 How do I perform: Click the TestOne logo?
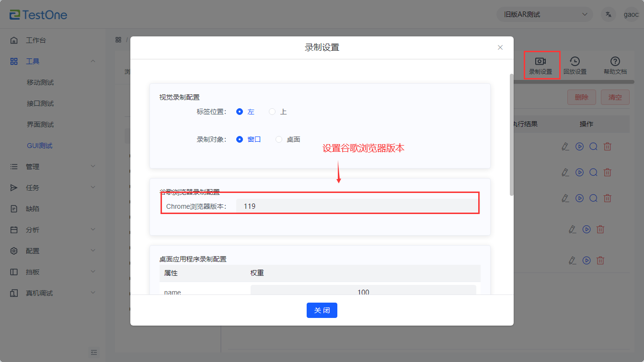point(38,15)
